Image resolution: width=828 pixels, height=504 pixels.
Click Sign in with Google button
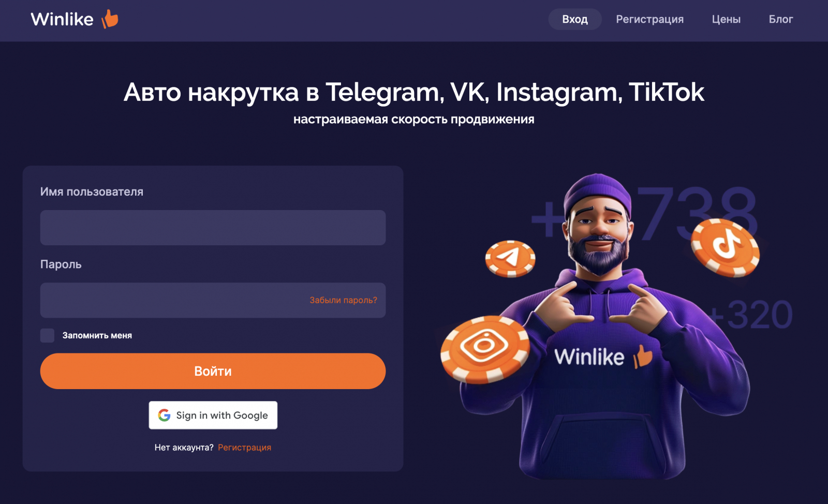click(x=213, y=415)
